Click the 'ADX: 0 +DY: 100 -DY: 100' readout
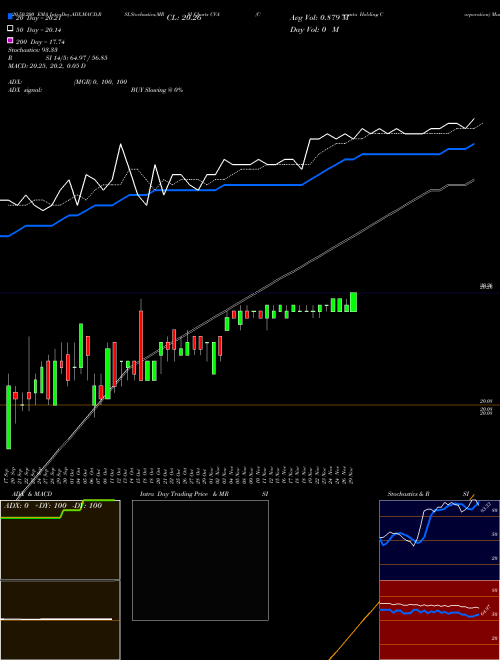The width and height of the screenshot is (500, 660). [53, 505]
